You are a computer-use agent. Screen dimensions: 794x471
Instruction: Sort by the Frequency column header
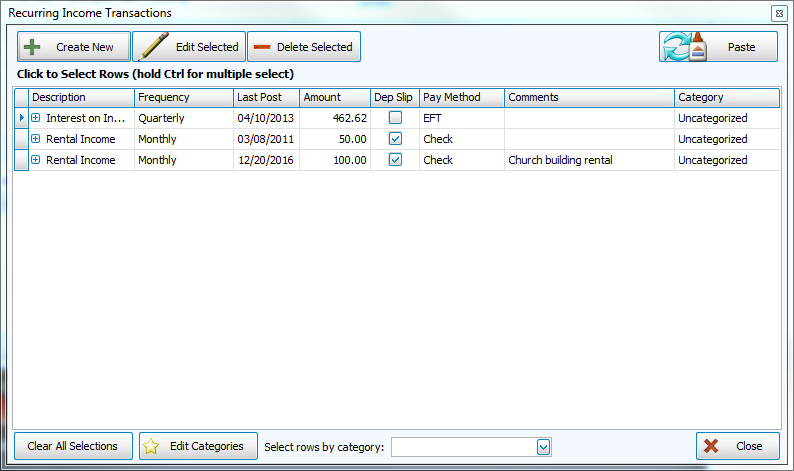click(183, 97)
